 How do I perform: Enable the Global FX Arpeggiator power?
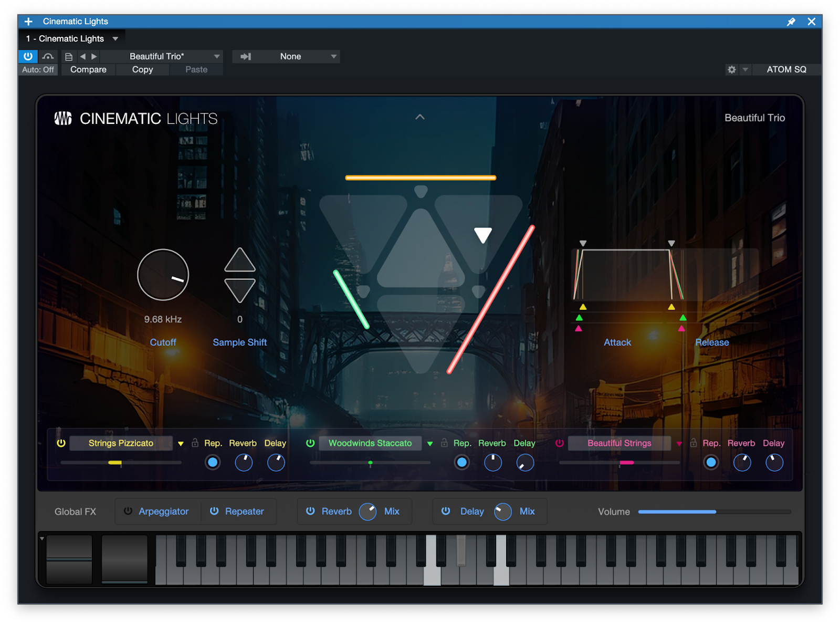(x=128, y=511)
